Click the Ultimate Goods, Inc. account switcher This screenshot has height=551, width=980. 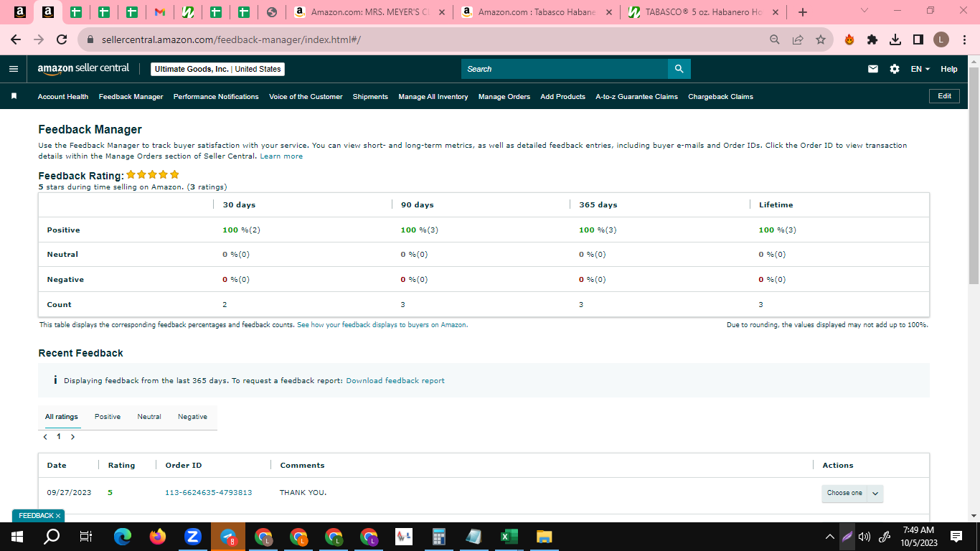point(218,69)
